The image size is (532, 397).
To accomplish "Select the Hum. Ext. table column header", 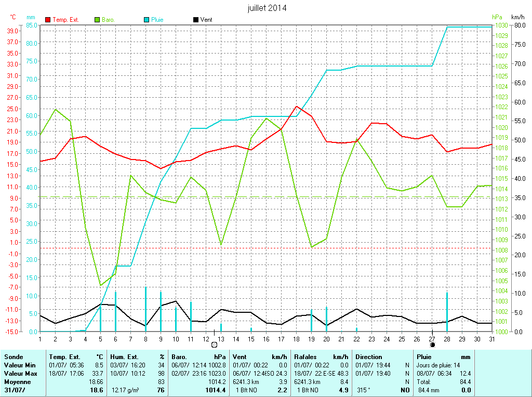I will point(125,357).
